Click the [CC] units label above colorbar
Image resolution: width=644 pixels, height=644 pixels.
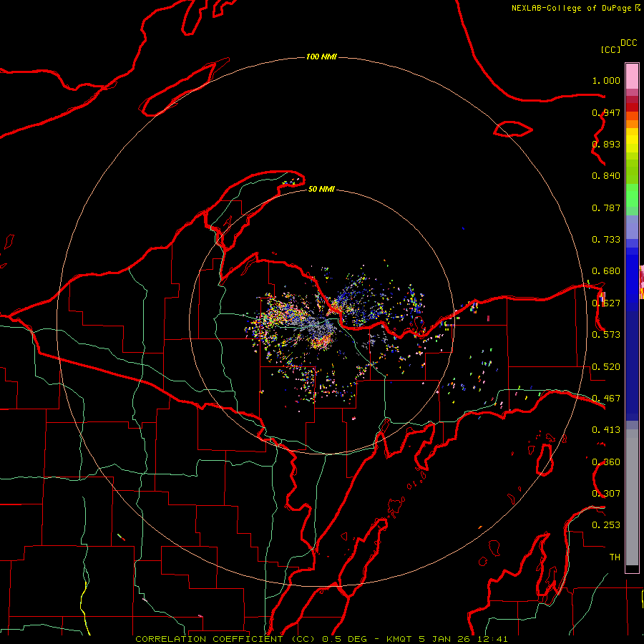610,49
